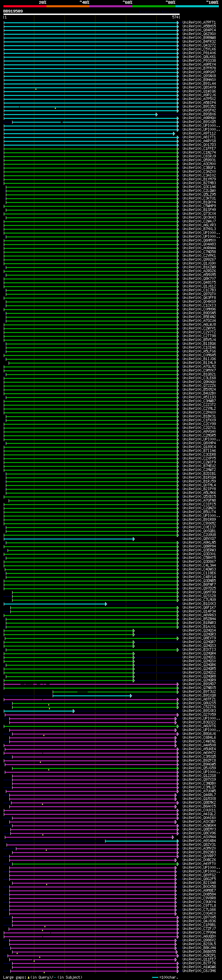Click the purple ~60% identity legend bar
The height and width of the screenshot is (980, 222).
coord(111,6)
